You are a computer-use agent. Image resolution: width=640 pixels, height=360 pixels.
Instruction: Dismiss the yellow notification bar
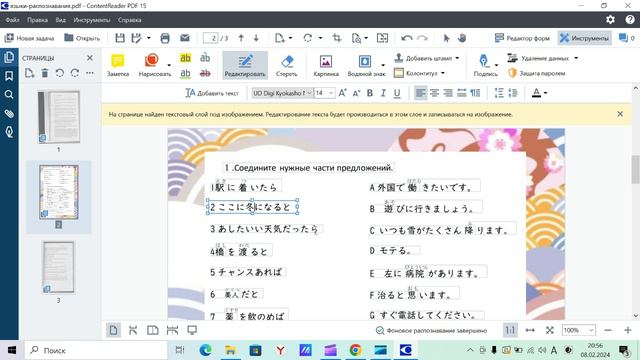(620, 114)
